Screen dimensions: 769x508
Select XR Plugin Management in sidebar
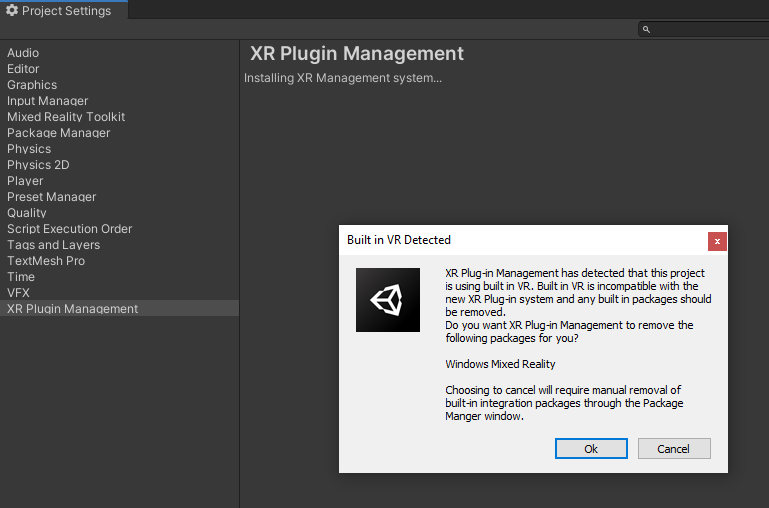(119, 309)
